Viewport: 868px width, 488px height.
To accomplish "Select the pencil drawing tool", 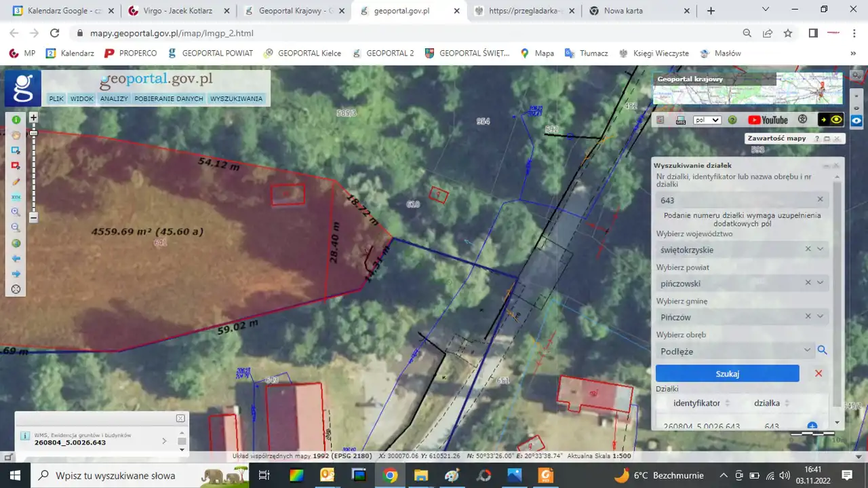I will [16, 182].
